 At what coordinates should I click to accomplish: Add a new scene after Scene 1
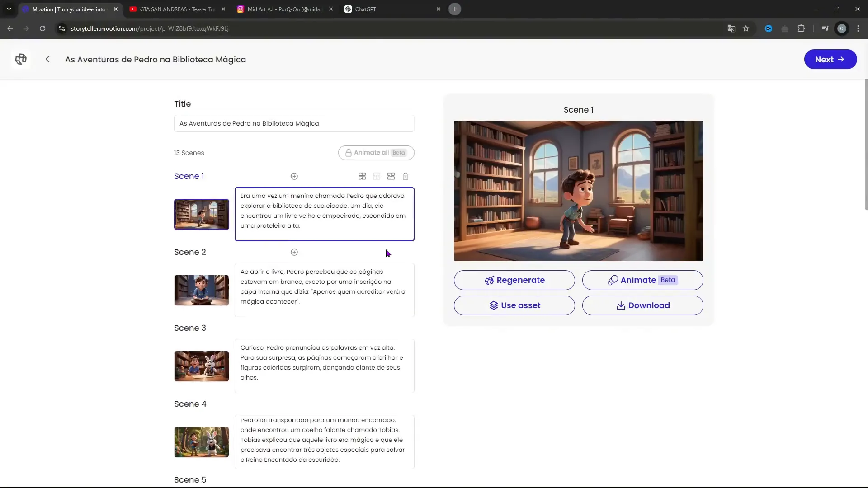294,176
